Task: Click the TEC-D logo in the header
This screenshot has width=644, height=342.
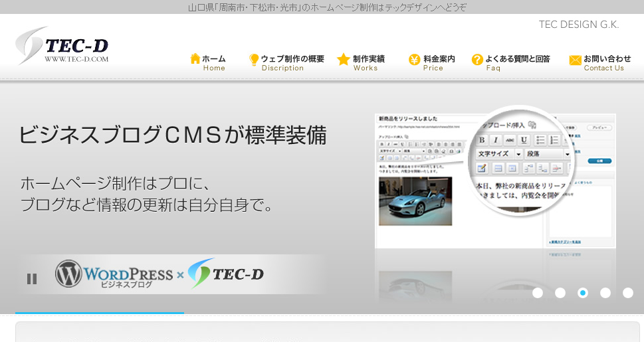Action: (x=62, y=46)
